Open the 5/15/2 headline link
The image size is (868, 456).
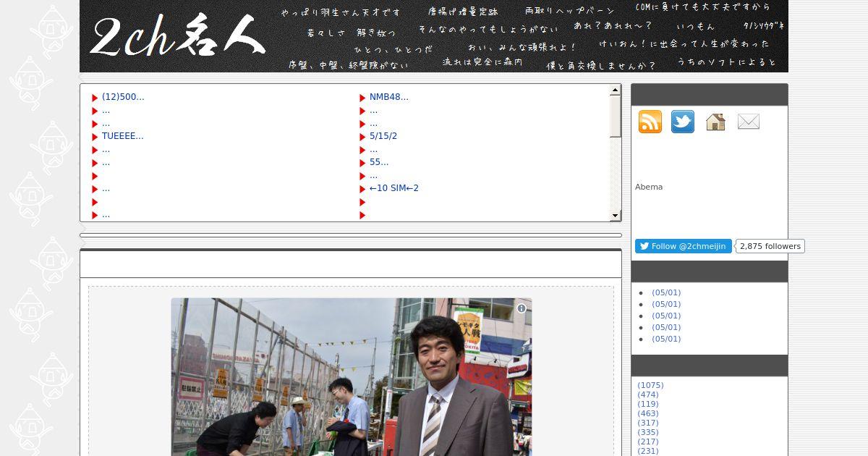[x=383, y=136]
